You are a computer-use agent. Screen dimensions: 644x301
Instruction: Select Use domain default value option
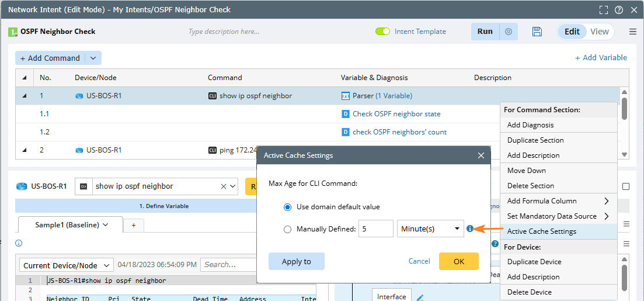[287, 207]
